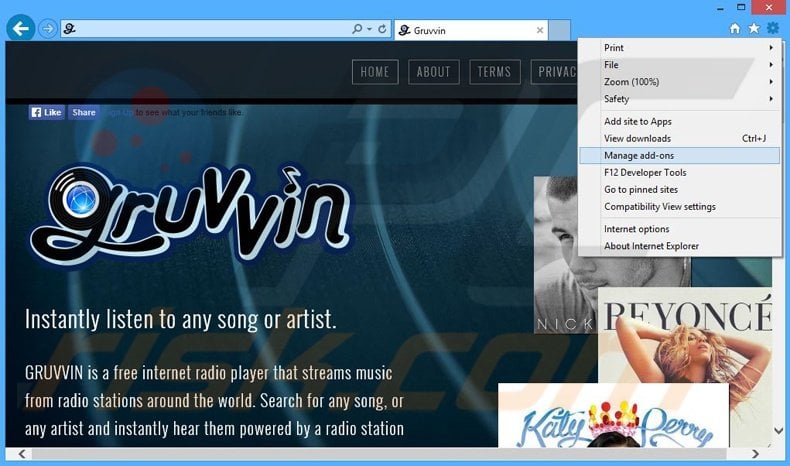Choose Go to pinned sites
Image resolution: width=790 pixels, height=466 pixels.
click(x=679, y=190)
